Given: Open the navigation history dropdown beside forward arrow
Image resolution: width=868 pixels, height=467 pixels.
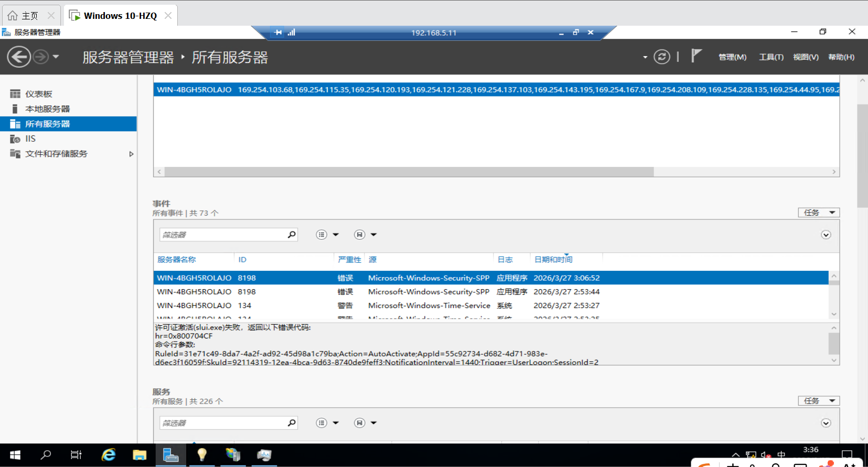Looking at the screenshot, I should point(56,57).
